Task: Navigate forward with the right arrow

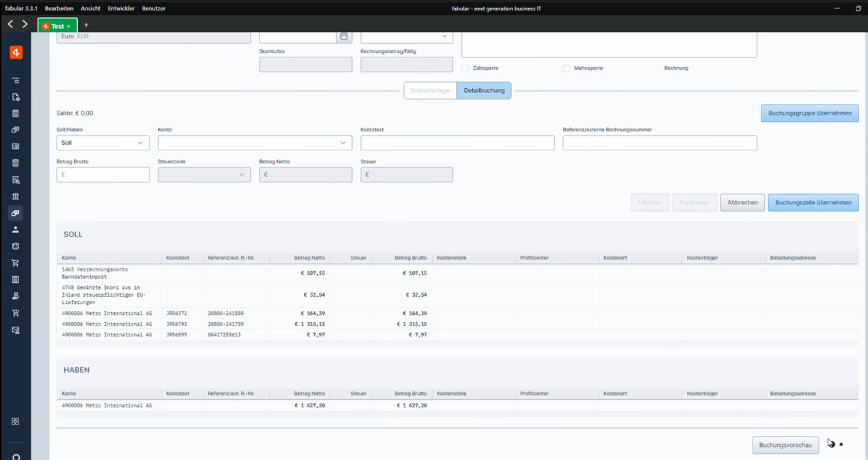Action: (x=25, y=25)
